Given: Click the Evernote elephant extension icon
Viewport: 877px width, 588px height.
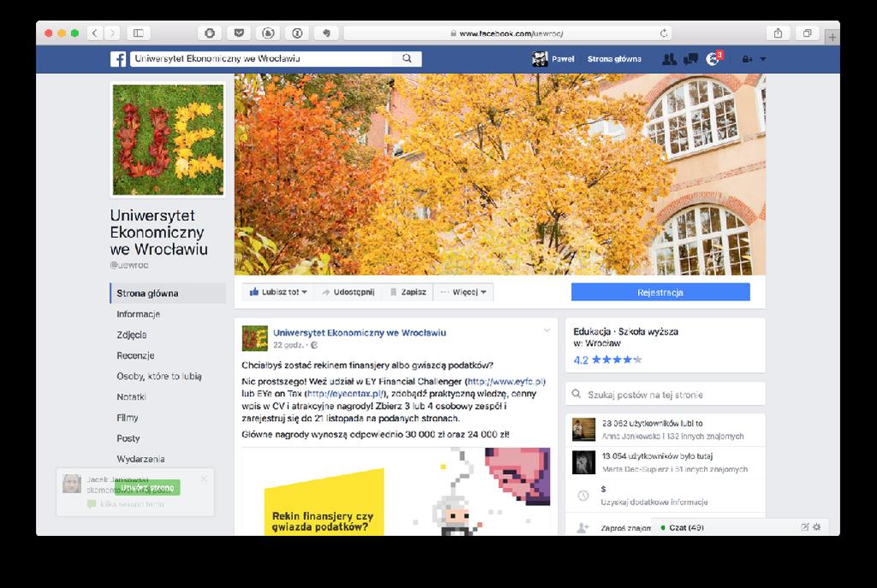Looking at the screenshot, I should click(326, 33).
